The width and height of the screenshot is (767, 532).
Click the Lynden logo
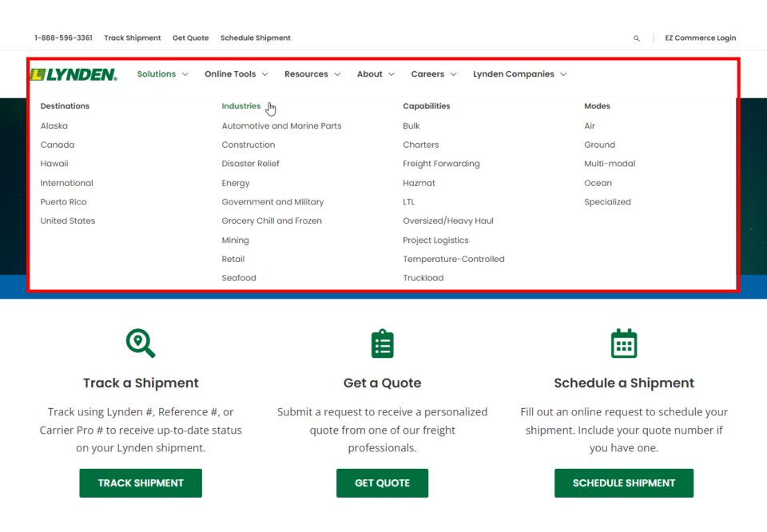(x=74, y=74)
